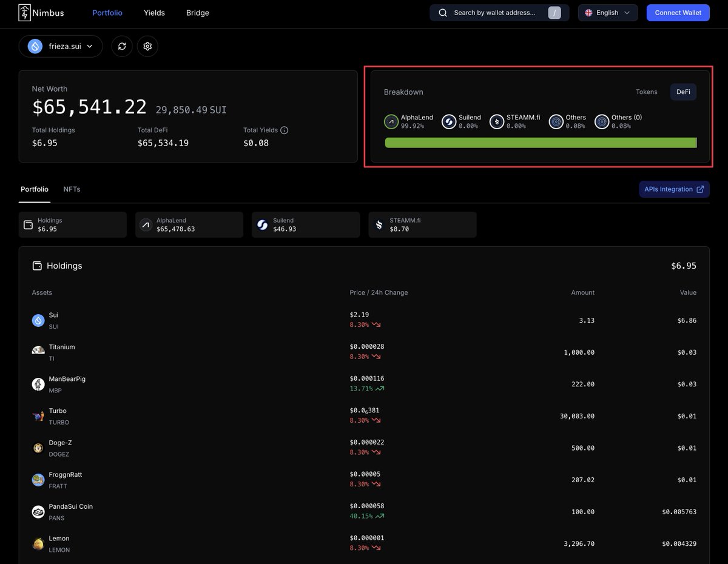
Task: Click the STEAMM.fi protocol icon in Breakdown
Action: [496, 121]
